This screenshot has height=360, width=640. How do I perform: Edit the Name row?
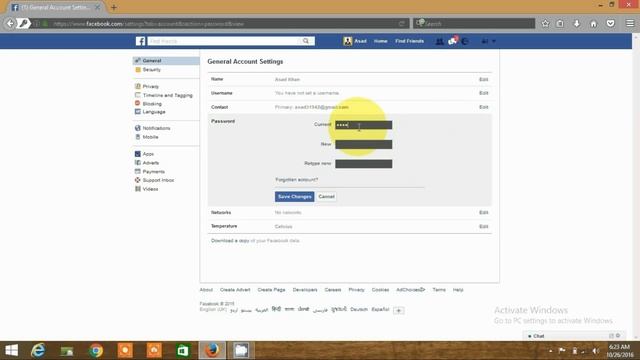tap(484, 80)
